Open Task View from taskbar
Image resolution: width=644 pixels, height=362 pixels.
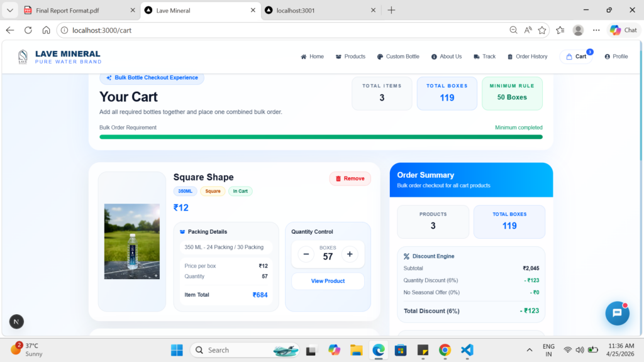click(x=311, y=350)
